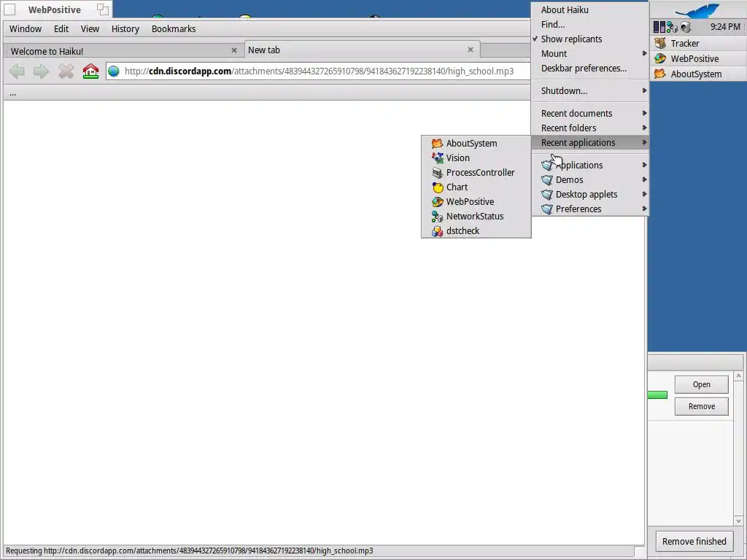Viewport: 747px width, 560px height.
Task: Click the globe icon in the URL bar
Action: (x=113, y=71)
